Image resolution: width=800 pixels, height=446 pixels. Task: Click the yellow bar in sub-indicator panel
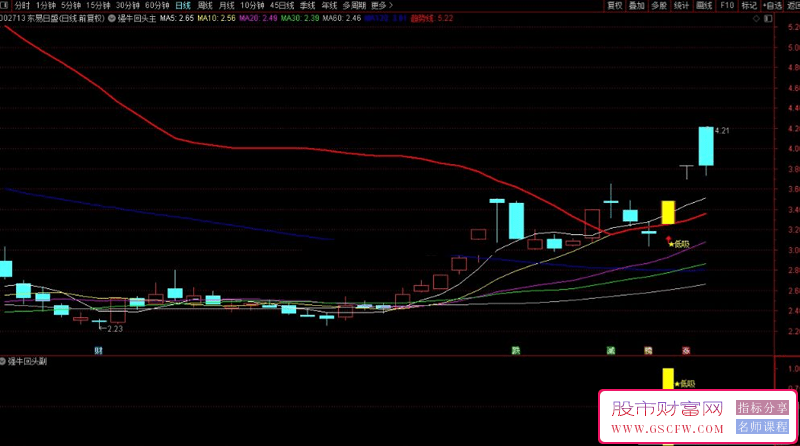pyautogui.click(x=668, y=379)
